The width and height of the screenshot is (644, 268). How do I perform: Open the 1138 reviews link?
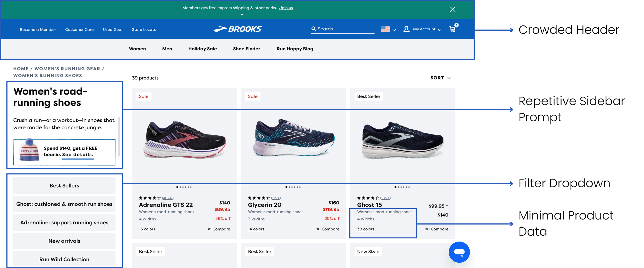point(276,198)
